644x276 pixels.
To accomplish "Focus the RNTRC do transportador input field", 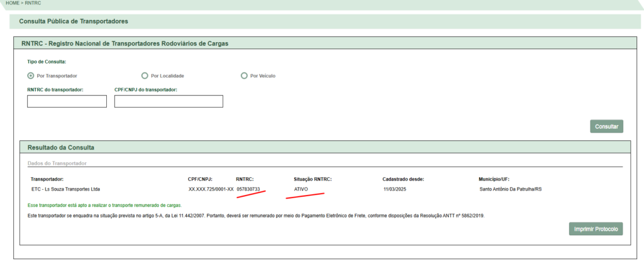I will point(67,101).
